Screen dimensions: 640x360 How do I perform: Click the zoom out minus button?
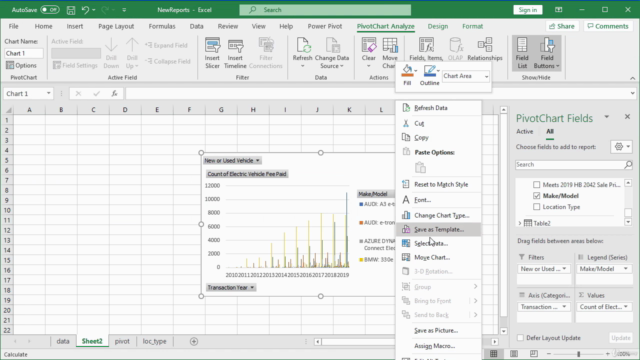click(549, 354)
